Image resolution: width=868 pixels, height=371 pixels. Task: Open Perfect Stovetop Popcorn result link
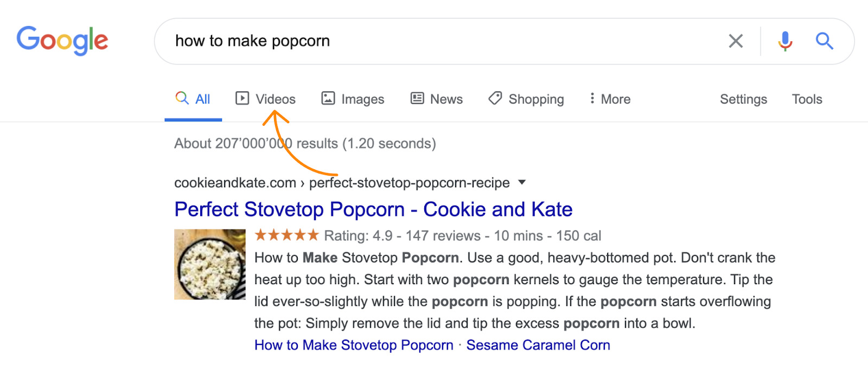point(373,209)
